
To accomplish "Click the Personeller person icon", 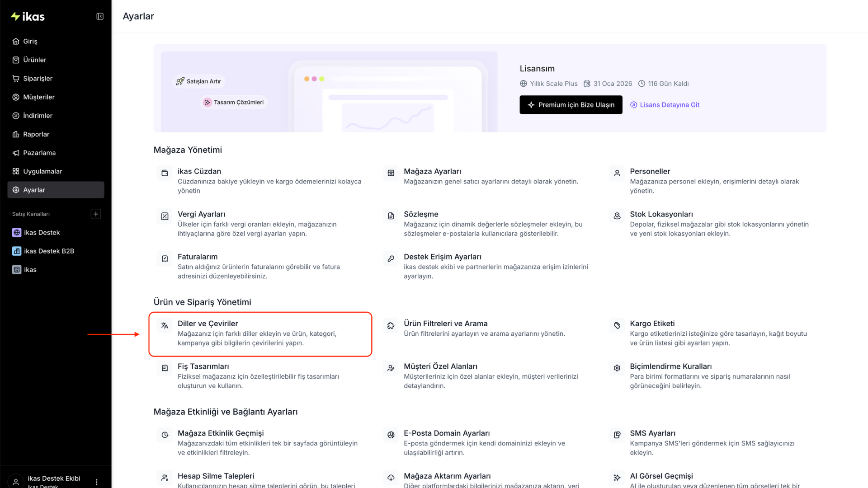I will click(617, 173).
